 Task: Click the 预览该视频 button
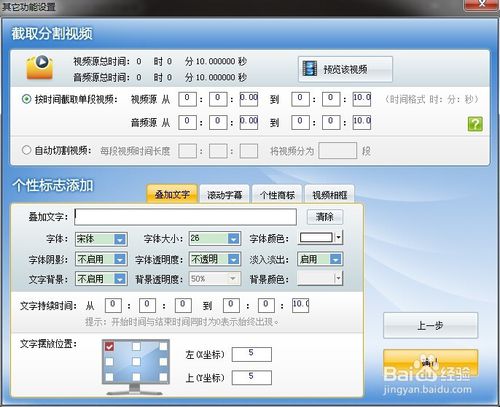(345, 69)
